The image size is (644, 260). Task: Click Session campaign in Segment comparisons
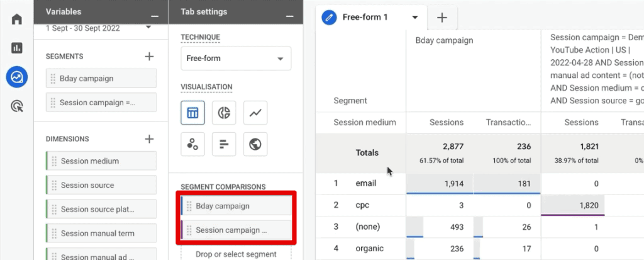[x=236, y=230]
